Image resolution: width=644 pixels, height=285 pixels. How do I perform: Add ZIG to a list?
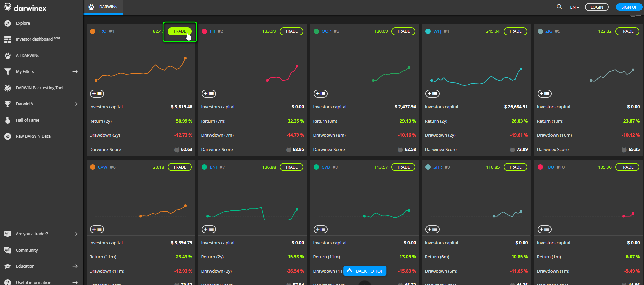tap(545, 94)
